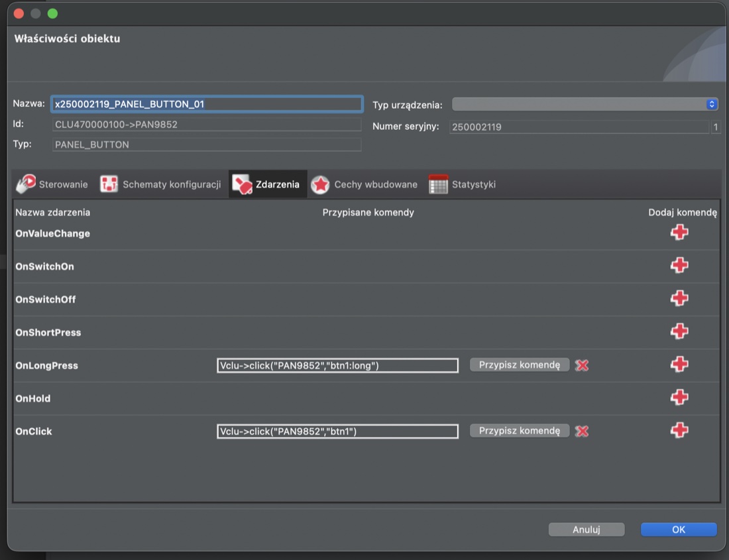
Task: Click the Zdarzenia tab icon
Action: tap(242, 184)
